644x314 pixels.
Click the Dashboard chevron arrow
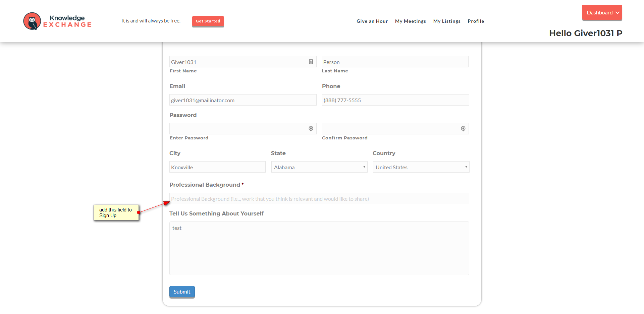618,13
